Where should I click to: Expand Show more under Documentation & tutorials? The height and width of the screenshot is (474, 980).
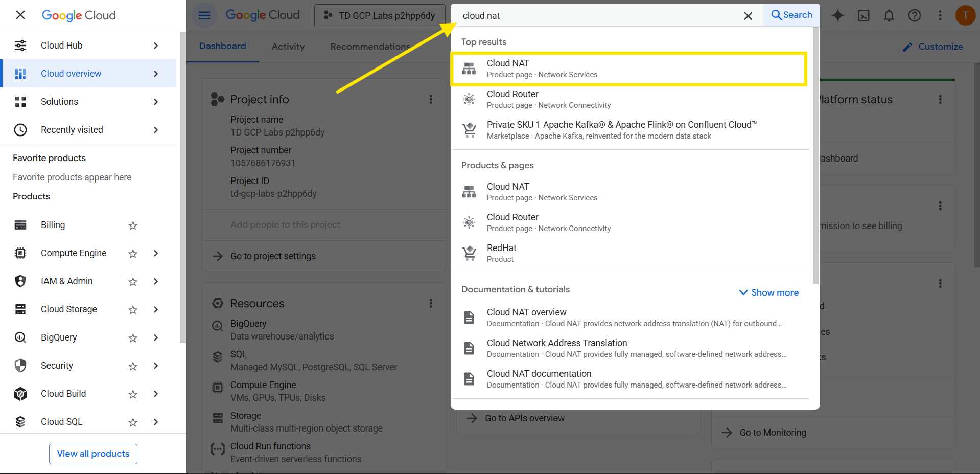[769, 292]
